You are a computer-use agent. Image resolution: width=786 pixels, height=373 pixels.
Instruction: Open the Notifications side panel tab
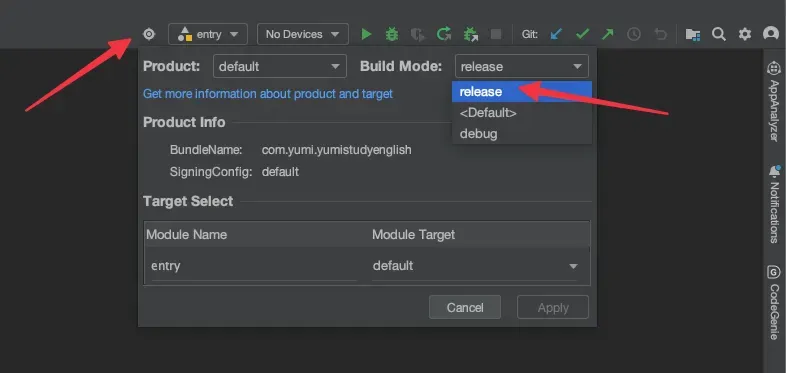click(774, 205)
